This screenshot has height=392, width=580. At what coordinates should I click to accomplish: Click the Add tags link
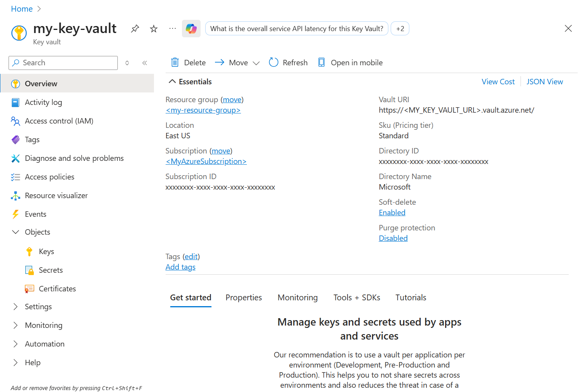tap(180, 267)
